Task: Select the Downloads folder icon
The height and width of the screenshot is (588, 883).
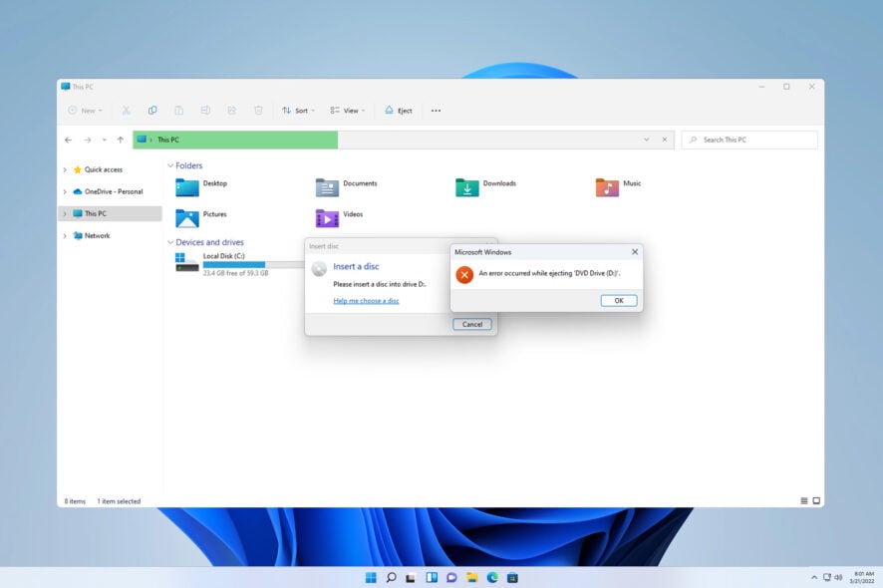Action: click(466, 187)
